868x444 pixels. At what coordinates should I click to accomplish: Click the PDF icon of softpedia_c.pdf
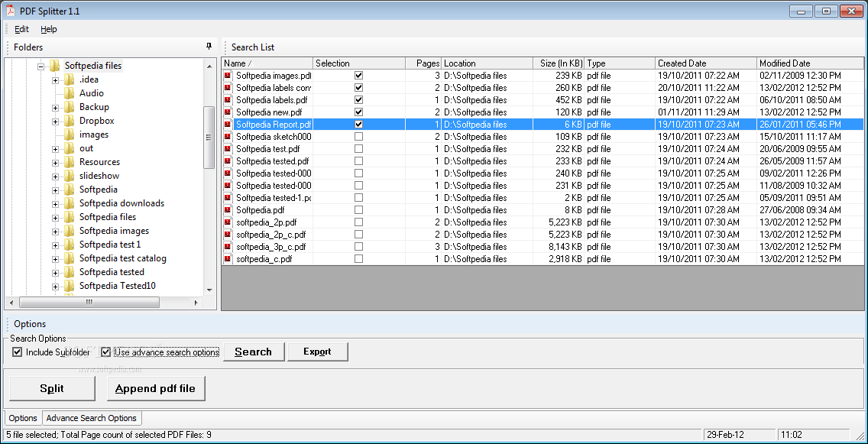click(228, 258)
